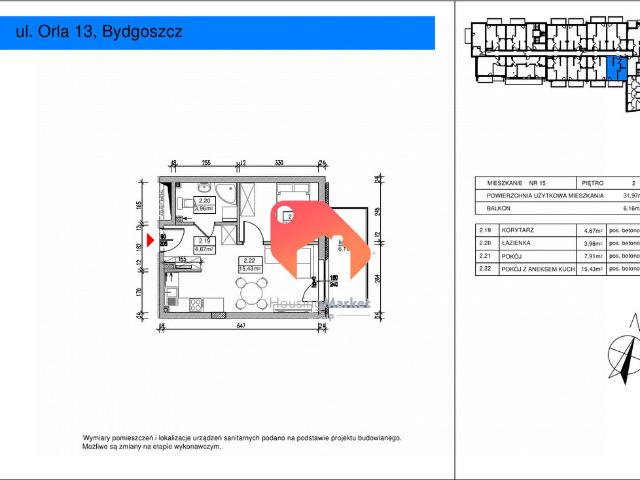Click the round dining table symbol
The image size is (640, 480).
[251, 293]
